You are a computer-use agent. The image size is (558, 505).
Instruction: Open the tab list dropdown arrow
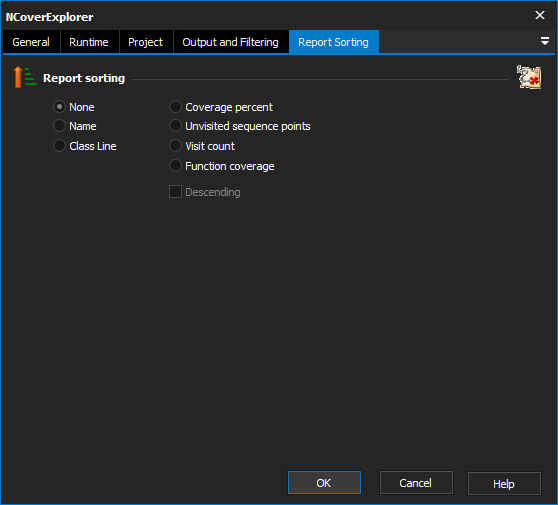click(544, 41)
